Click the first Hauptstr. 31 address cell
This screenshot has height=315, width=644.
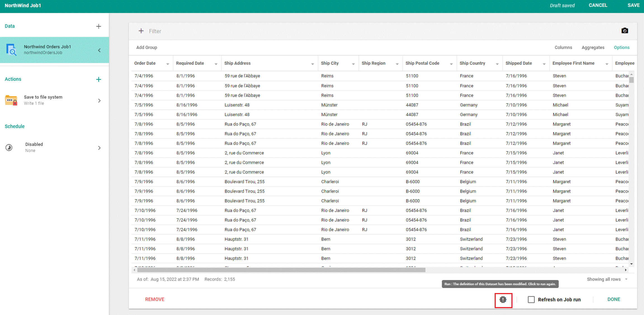(x=236, y=239)
